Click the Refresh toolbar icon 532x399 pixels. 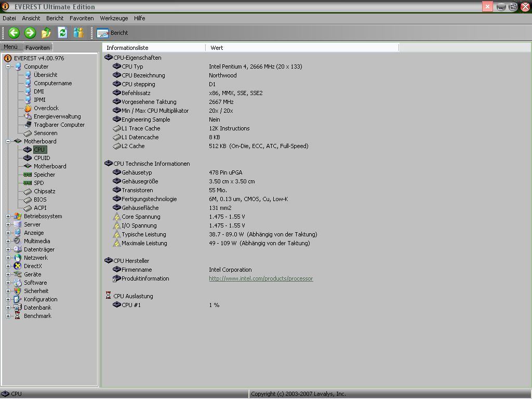point(62,33)
